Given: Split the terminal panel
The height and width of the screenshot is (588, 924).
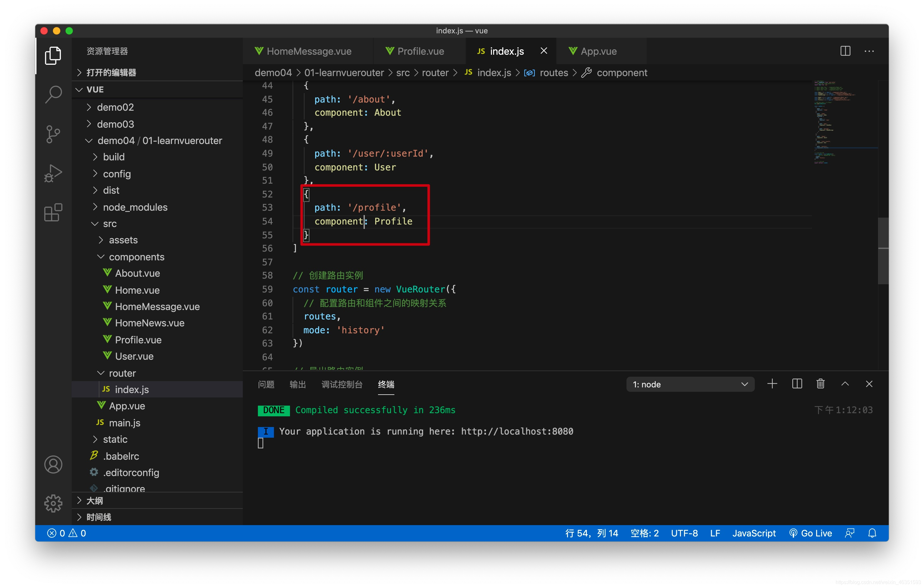Looking at the screenshot, I should pyautogui.click(x=797, y=384).
